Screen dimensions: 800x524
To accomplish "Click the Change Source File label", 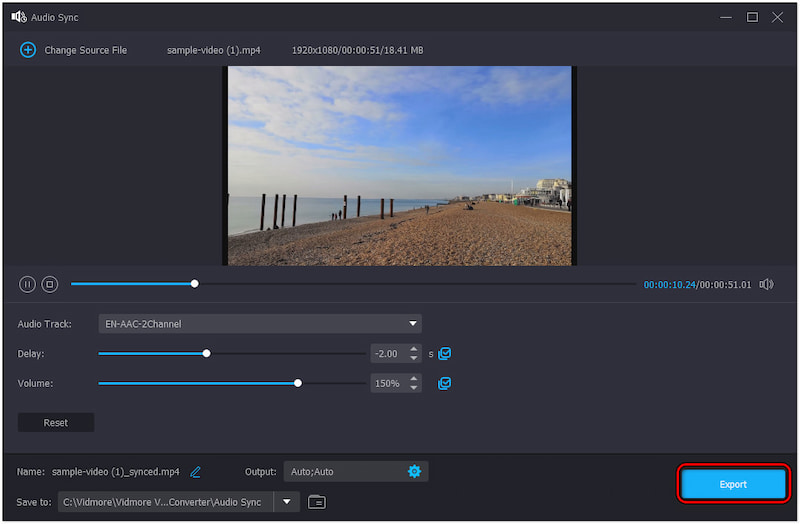I will pyautogui.click(x=85, y=50).
